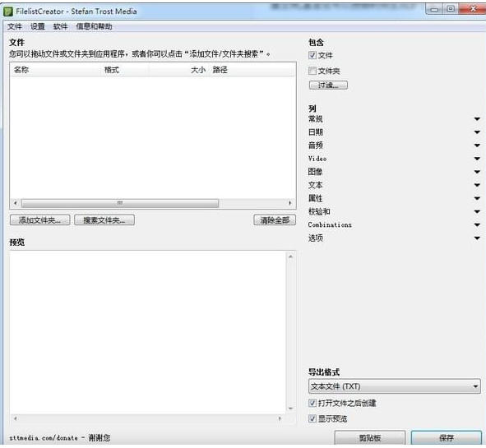Screen dimensions: 486x448
Task: Sort by the 大小 column header
Action: 178,70
